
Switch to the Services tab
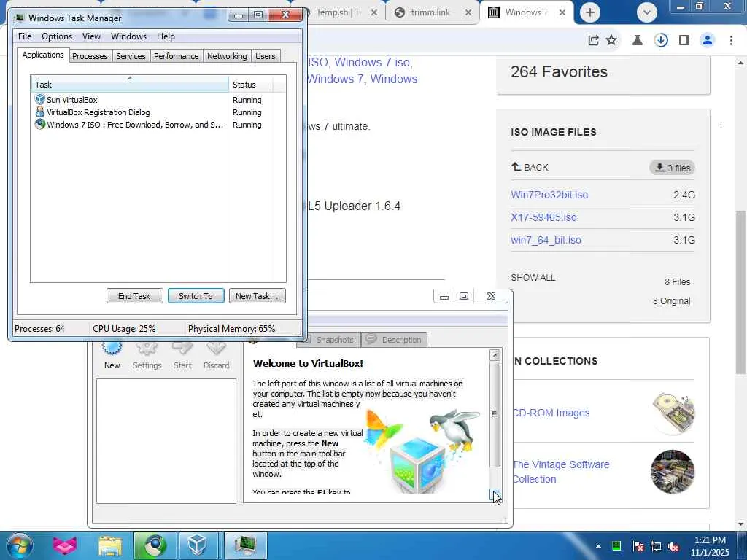tap(131, 56)
